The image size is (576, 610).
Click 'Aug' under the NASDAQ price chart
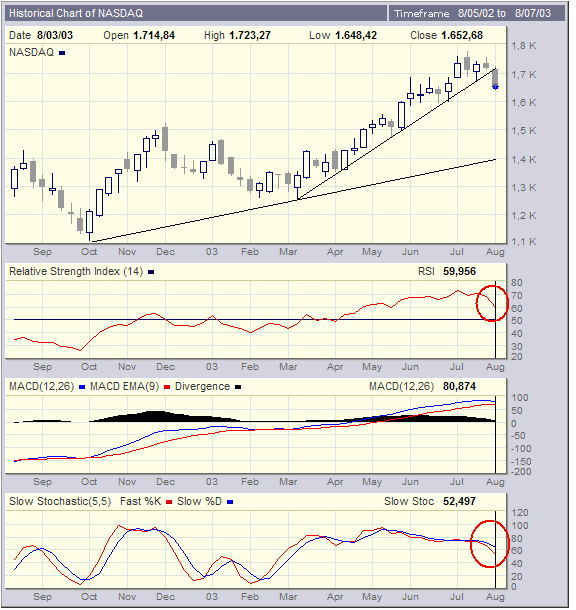[495, 252]
